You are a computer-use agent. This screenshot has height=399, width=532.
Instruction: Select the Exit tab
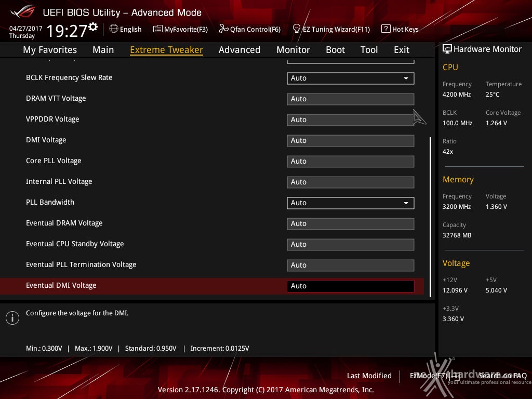coord(402,50)
